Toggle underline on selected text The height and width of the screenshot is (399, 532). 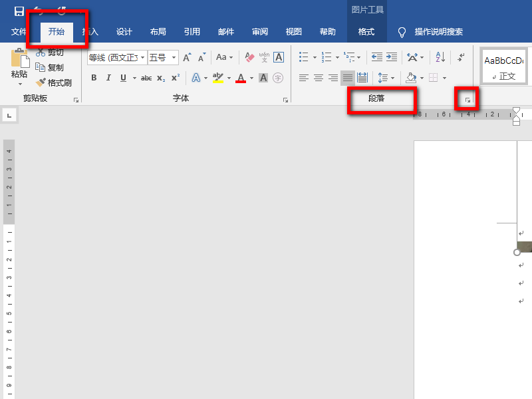pos(122,78)
